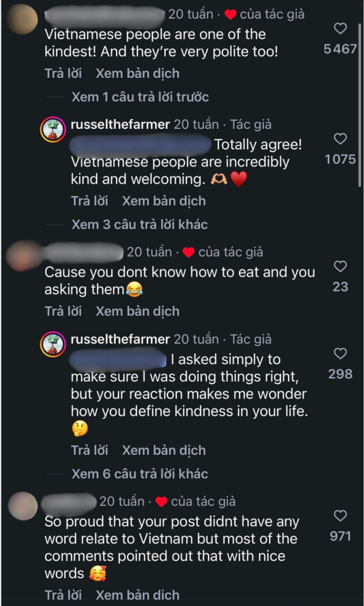Open russelthefarmer username on "Totally agree!" reply
The width and height of the screenshot is (364, 606).
coord(120,125)
